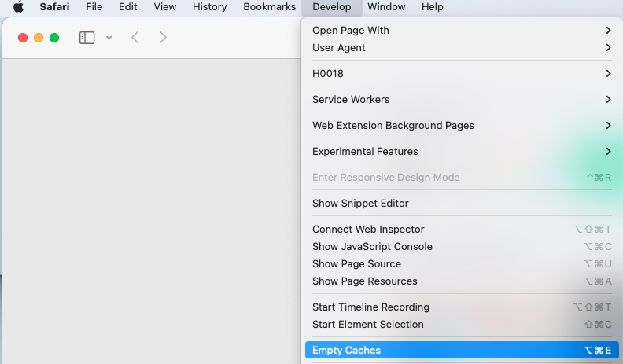Choose Connect Web Inspector
Image resolution: width=623 pixels, height=364 pixels.
pos(462,229)
